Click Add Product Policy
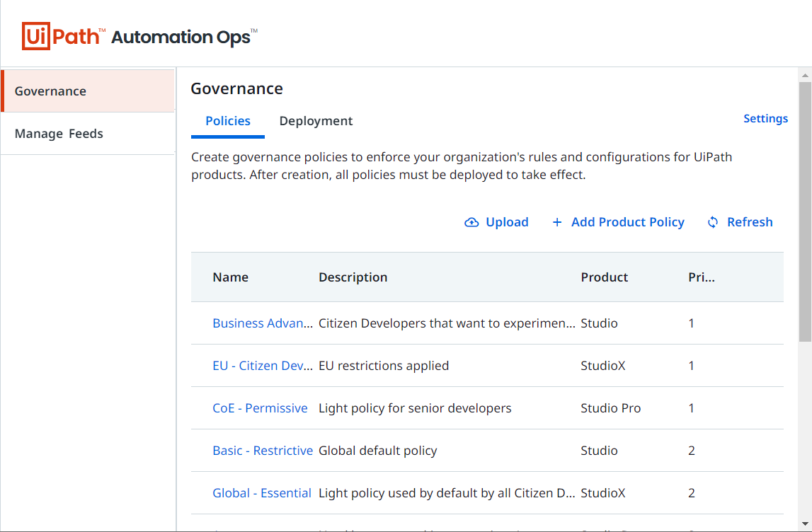 [x=628, y=222]
